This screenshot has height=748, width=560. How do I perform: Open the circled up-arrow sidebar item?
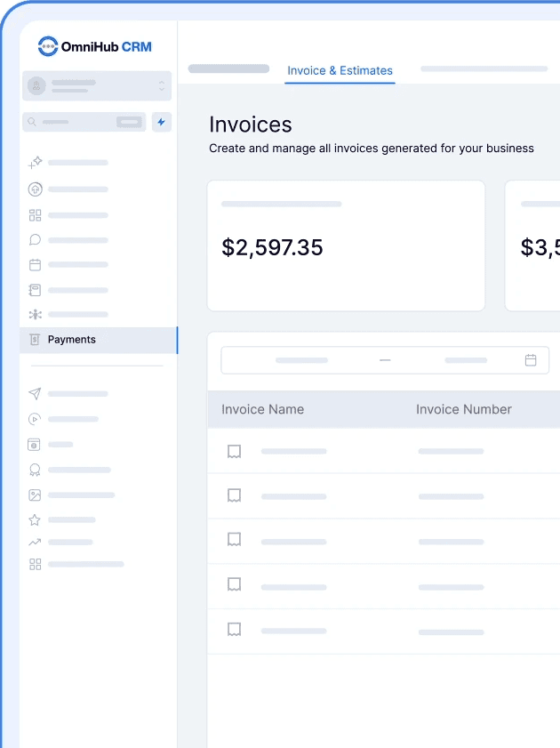[35, 189]
